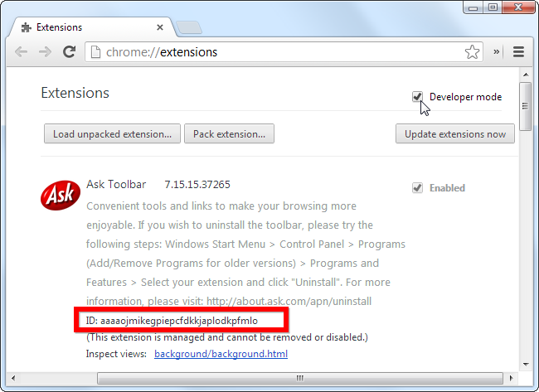
Task: Minimize the Chrome window
Action: [x=473, y=7]
